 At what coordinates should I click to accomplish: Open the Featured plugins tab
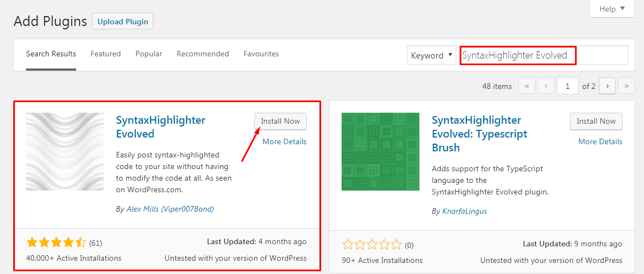[x=105, y=54]
